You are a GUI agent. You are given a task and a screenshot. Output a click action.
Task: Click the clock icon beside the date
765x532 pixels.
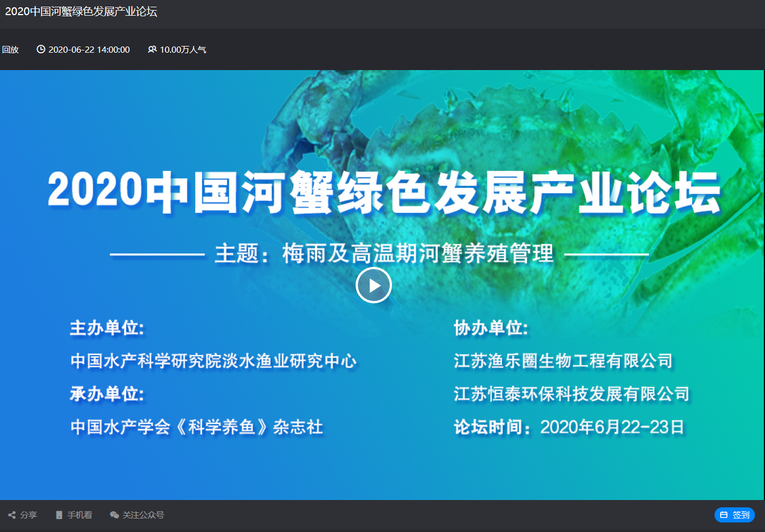[41, 49]
